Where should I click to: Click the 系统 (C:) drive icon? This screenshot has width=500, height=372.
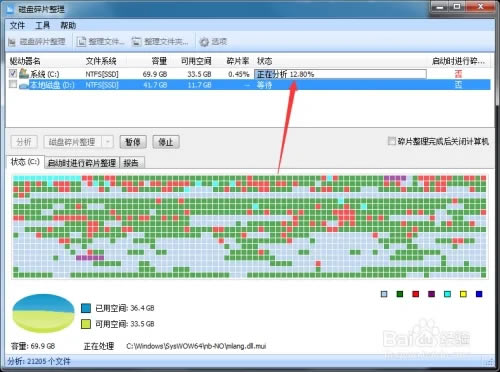pos(24,73)
